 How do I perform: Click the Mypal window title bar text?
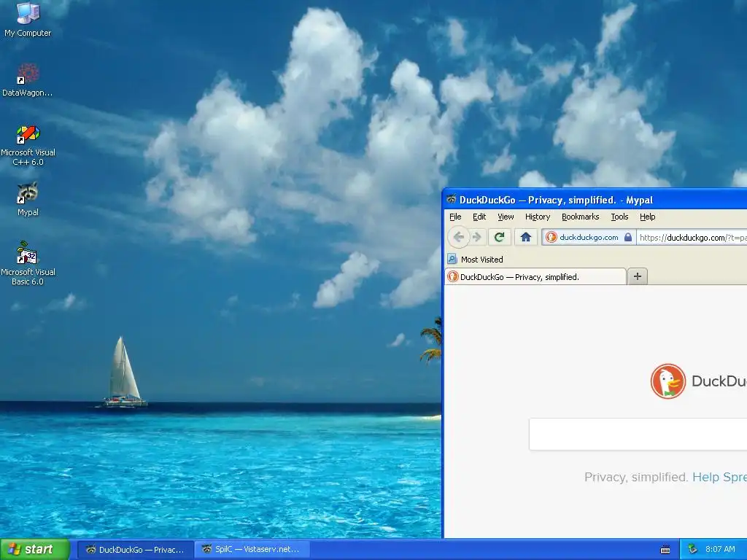(556, 200)
